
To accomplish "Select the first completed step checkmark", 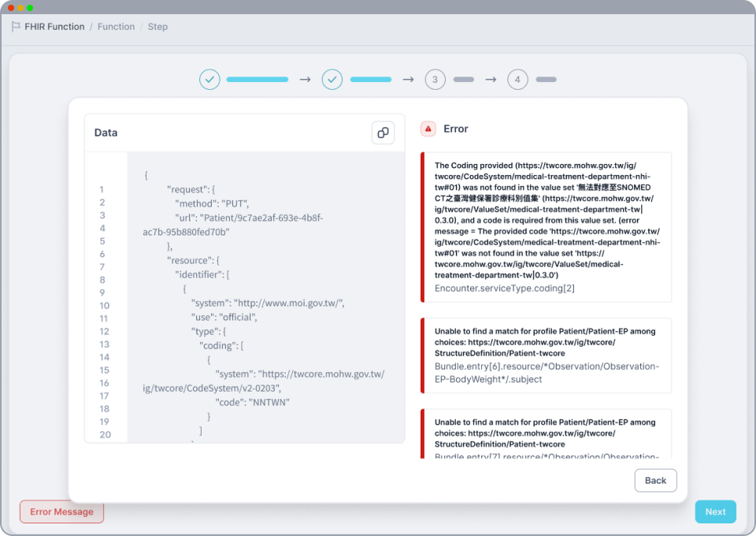I will [209, 80].
